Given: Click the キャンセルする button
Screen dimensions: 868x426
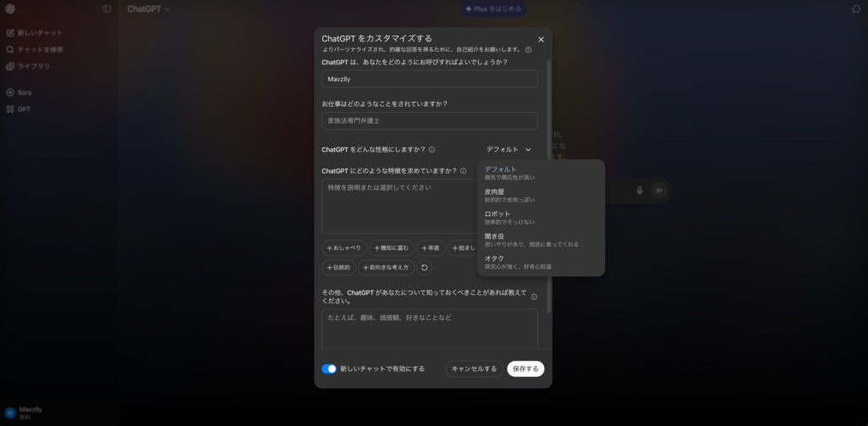Looking at the screenshot, I should click(x=474, y=369).
